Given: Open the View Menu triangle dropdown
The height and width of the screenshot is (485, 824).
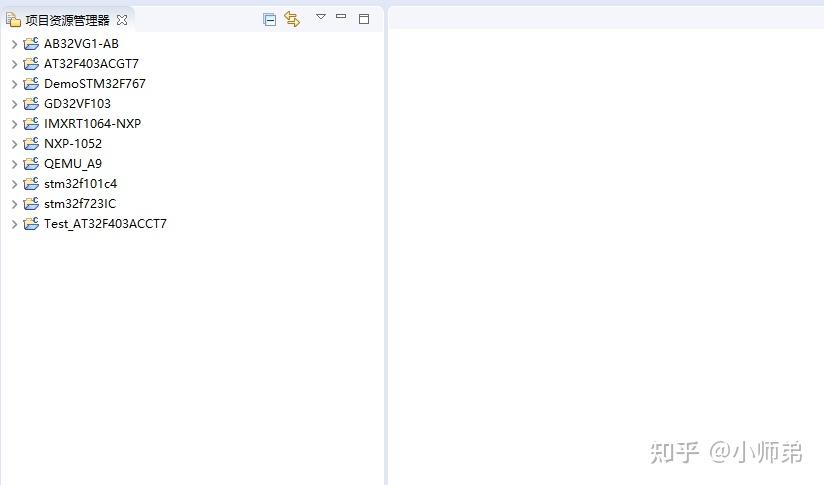Looking at the screenshot, I should [321, 17].
